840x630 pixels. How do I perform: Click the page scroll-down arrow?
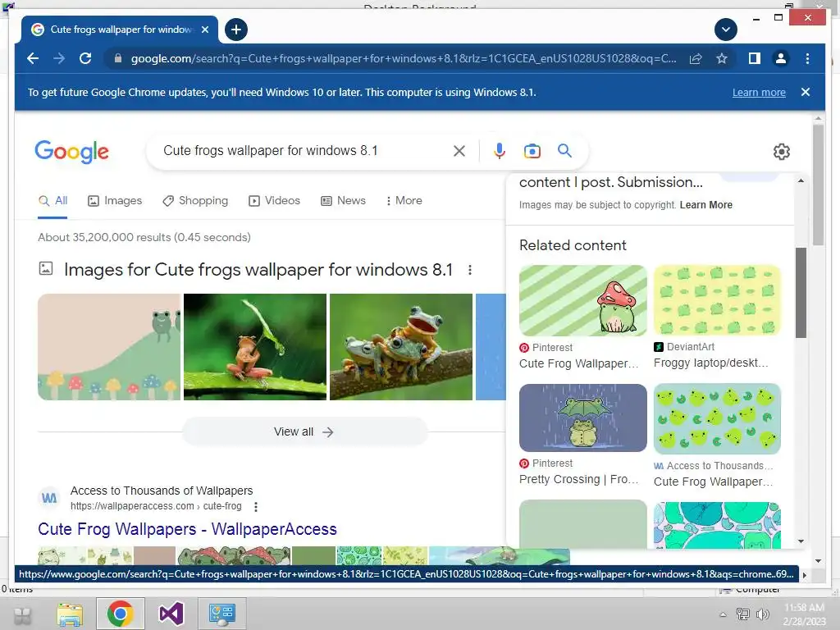[818, 561]
